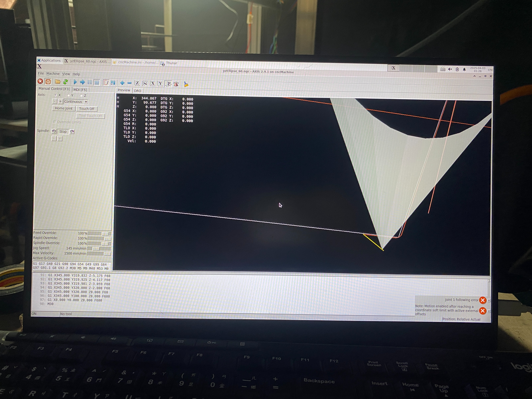Zoom in with the blue plus icon
The width and height of the screenshot is (532, 399).
(x=122, y=83)
